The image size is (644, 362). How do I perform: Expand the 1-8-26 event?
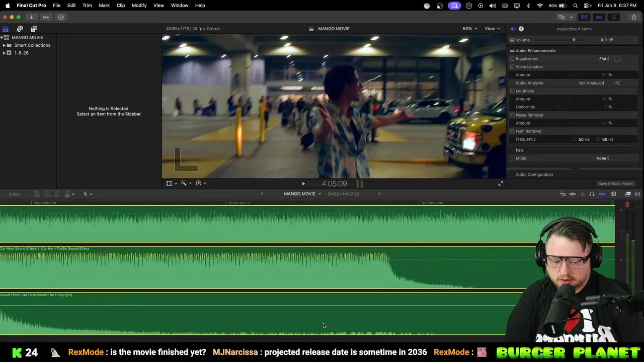click(x=4, y=53)
